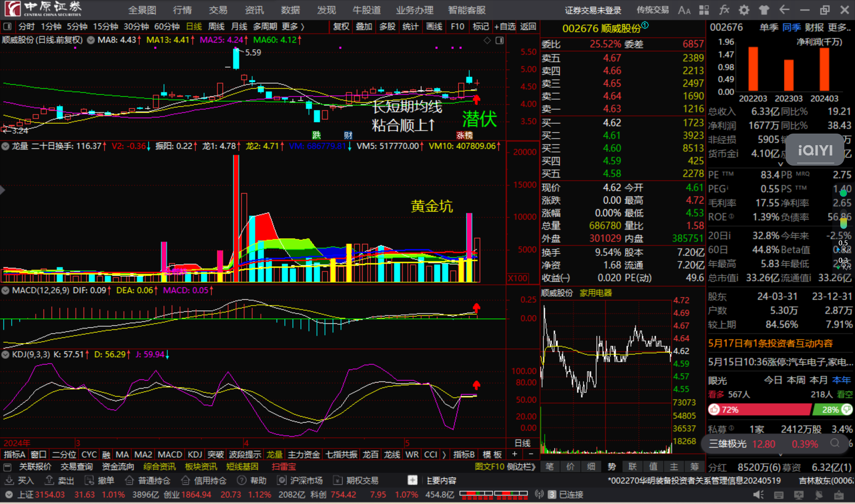Click the search magnifier beside 三雄极光
This screenshot has width=855, height=504.
tap(835, 443)
